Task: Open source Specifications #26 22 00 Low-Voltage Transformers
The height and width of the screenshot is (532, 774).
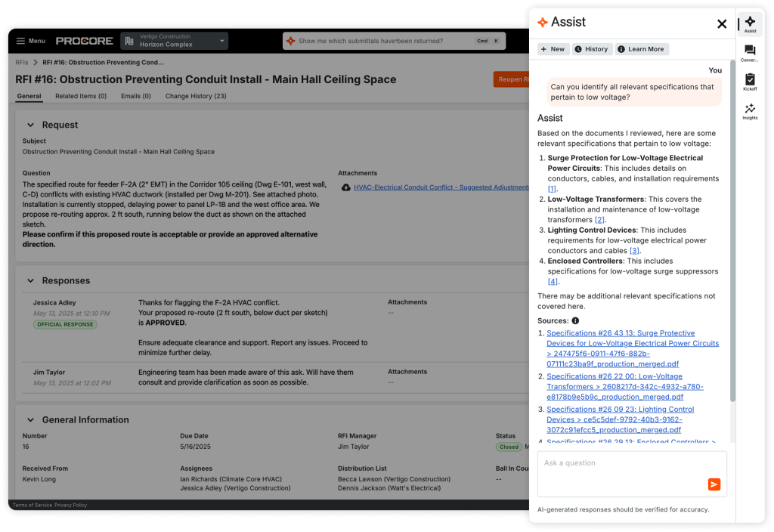Action: (x=624, y=387)
